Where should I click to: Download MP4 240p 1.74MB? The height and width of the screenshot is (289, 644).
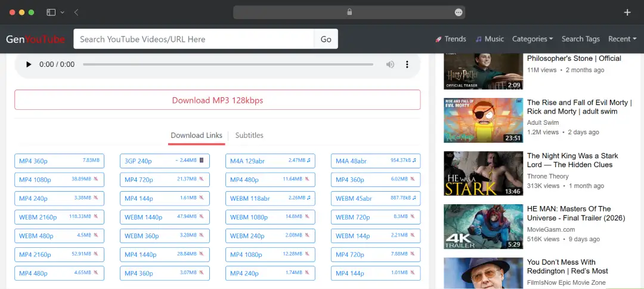270,273
